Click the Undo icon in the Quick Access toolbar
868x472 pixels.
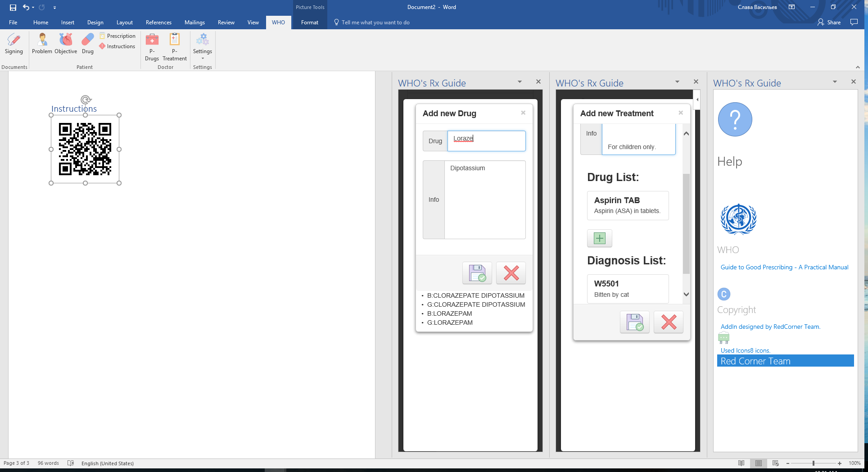[x=26, y=7]
